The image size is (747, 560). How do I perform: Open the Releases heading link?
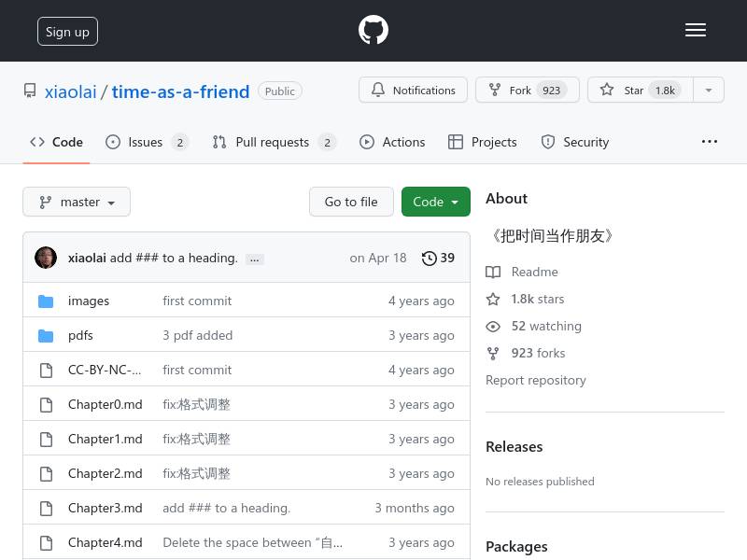click(514, 447)
